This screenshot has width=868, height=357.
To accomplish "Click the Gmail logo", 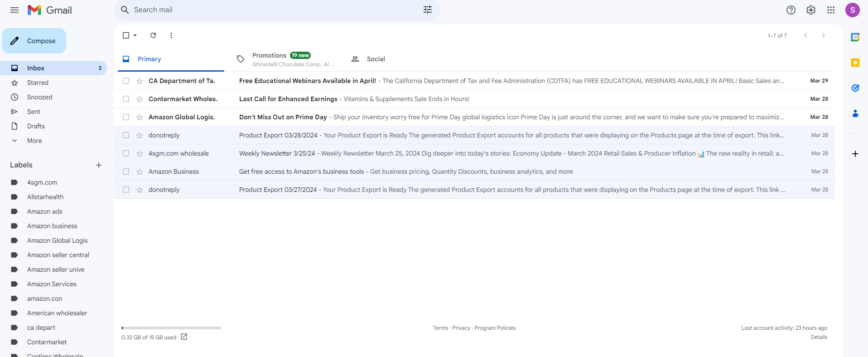I will [x=50, y=10].
